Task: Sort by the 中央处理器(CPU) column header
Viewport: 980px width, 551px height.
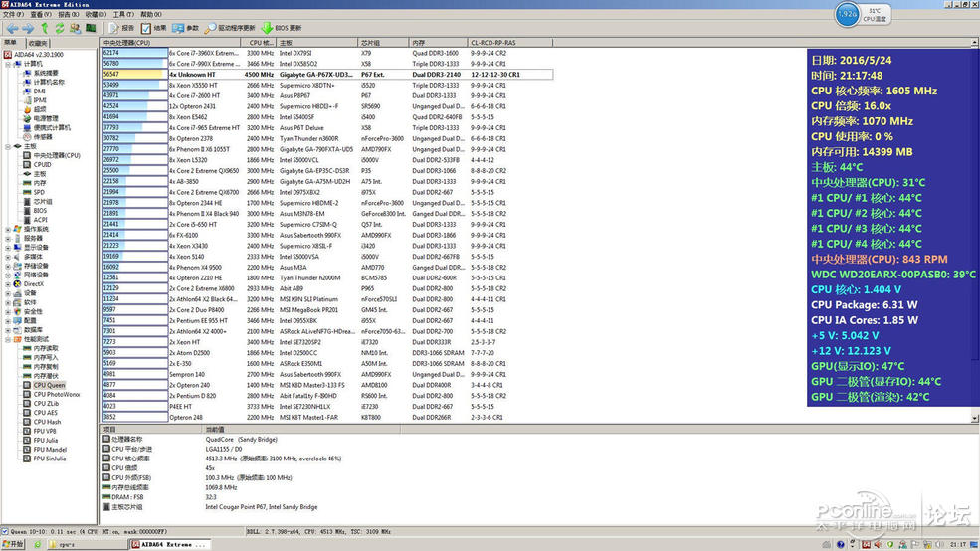Action: [x=170, y=43]
